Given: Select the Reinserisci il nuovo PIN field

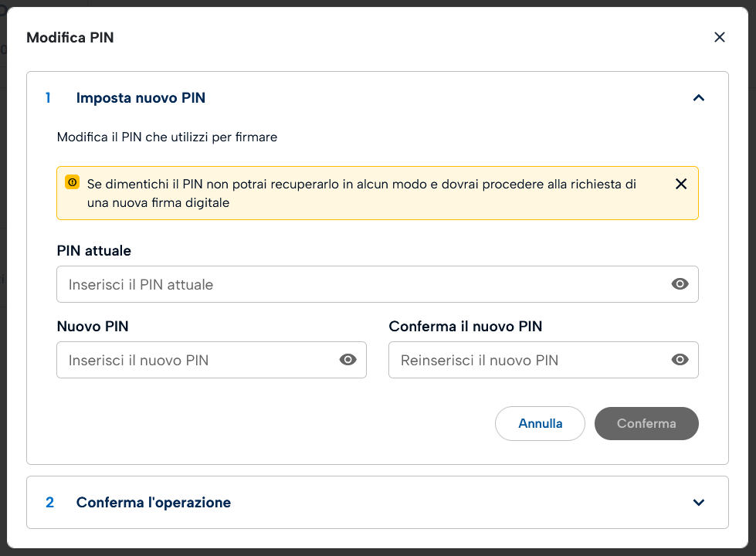Looking at the screenshot, I should coord(525,360).
